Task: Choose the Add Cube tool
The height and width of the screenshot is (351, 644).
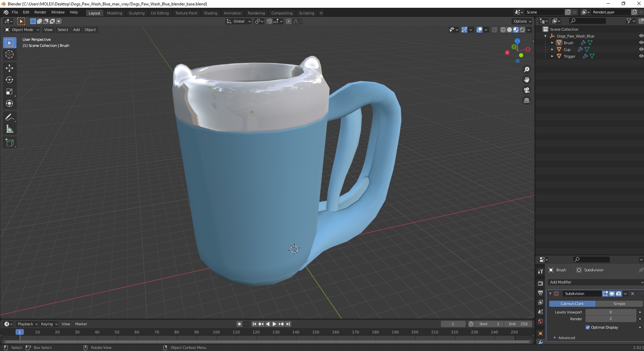Action: pos(9,142)
